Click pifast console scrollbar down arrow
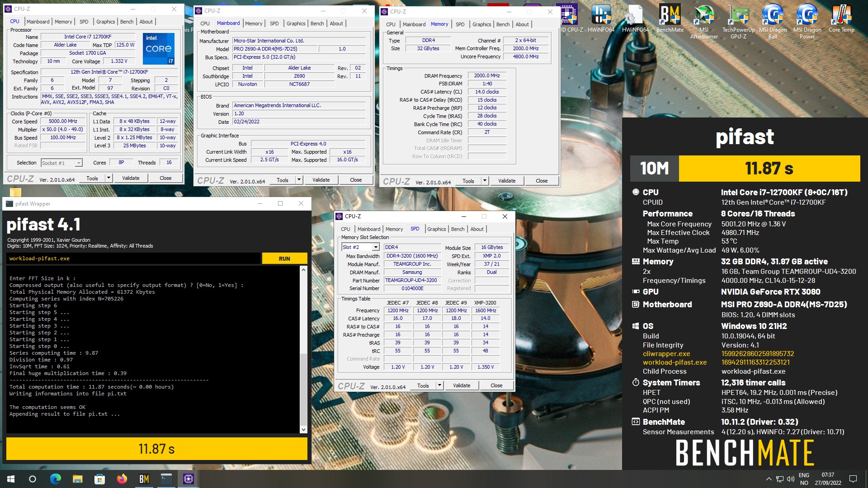 click(303, 430)
